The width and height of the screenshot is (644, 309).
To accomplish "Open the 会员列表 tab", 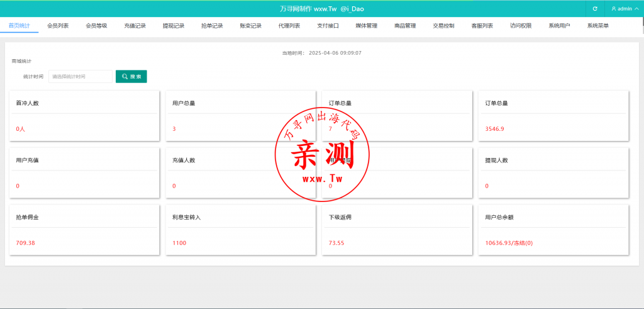I will click(58, 25).
